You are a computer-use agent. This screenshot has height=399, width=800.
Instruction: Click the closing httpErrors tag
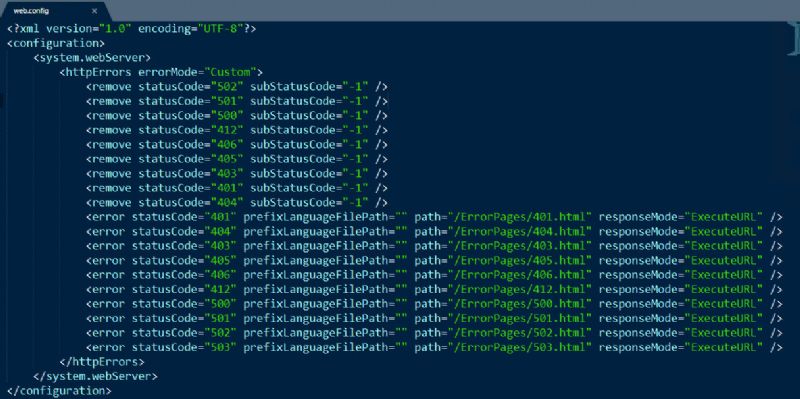[x=102, y=362]
